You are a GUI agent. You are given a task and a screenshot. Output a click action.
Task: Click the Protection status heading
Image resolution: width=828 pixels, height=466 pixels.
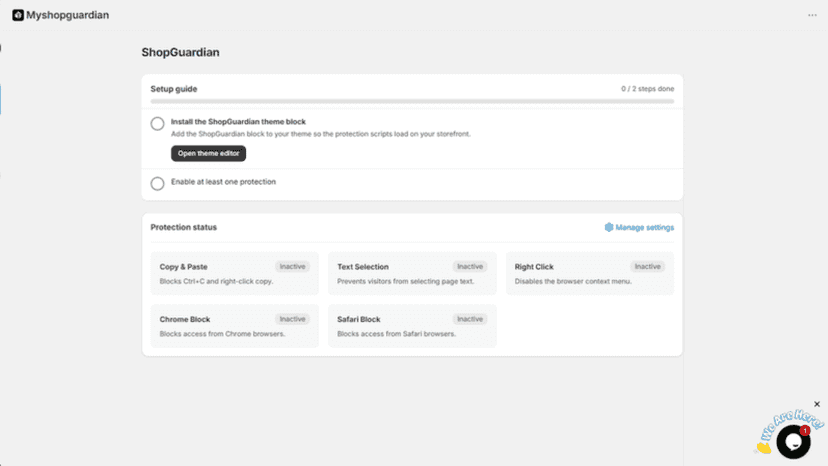pyautogui.click(x=183, y=227)
